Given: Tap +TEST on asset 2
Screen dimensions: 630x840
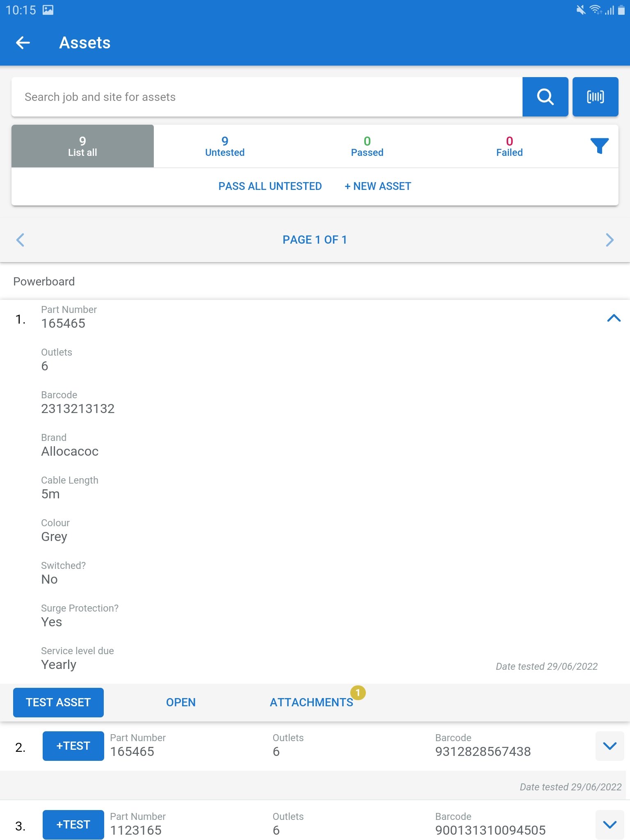Looking at the screenshot, I should (73, 746).
